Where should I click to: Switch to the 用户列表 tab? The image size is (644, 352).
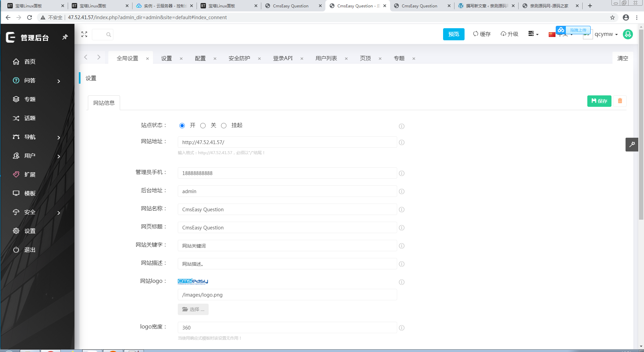point(326,58)
